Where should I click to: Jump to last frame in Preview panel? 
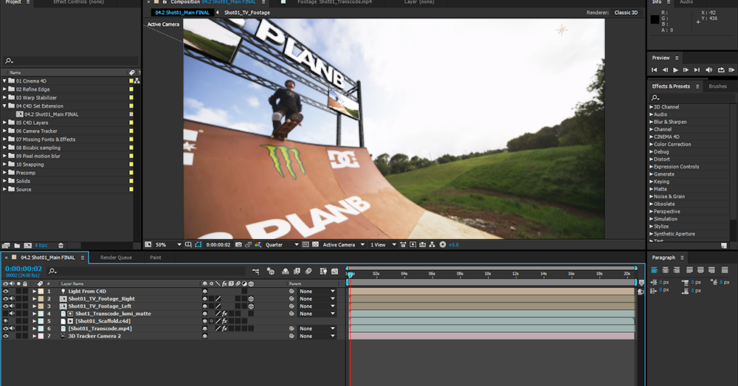click(697, 70)
